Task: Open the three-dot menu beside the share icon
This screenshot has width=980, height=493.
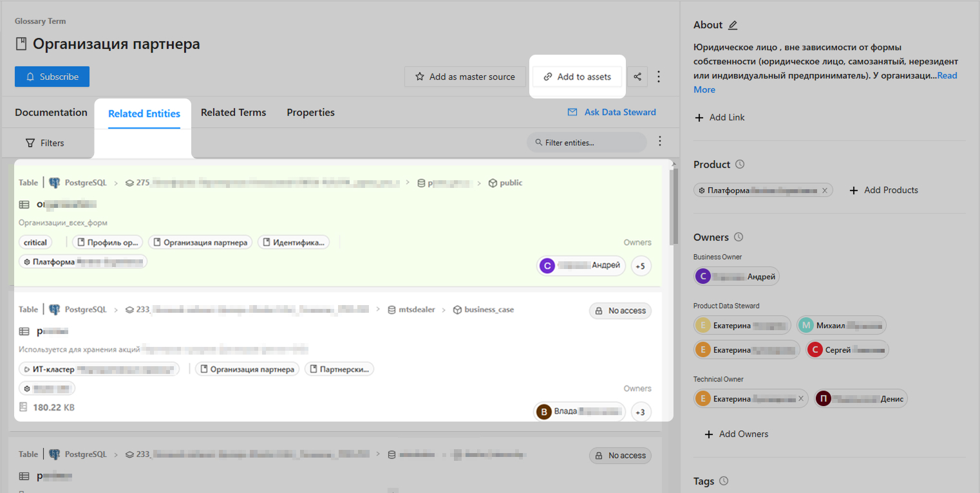Action: coord(658,77)
